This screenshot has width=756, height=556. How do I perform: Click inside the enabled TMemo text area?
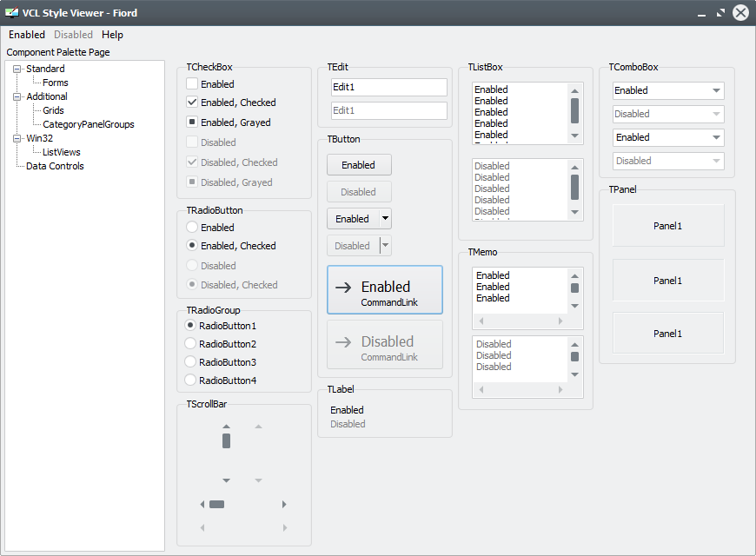click(520, 290)
